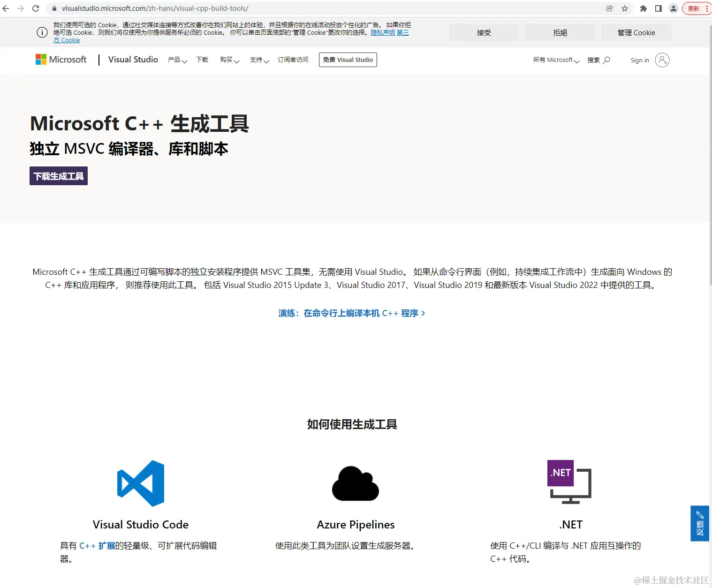
Task: Click the Sign in account avatar icon
Action: [662, 60]
